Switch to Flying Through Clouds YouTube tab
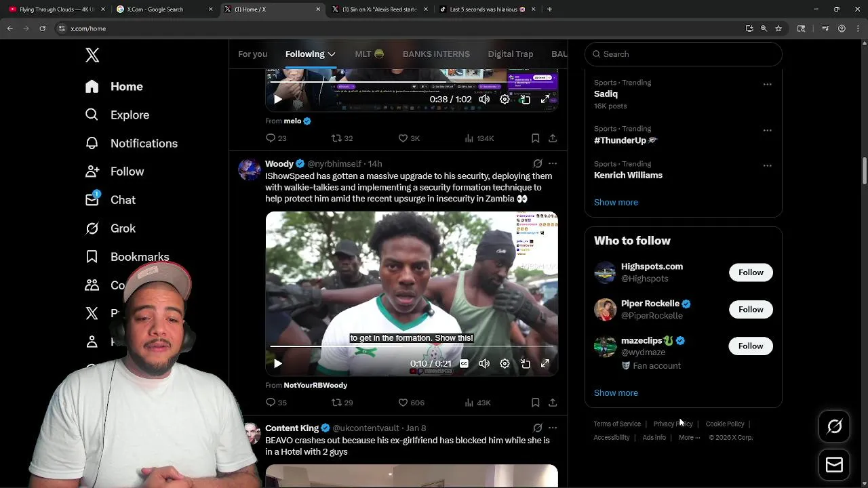 57,9
